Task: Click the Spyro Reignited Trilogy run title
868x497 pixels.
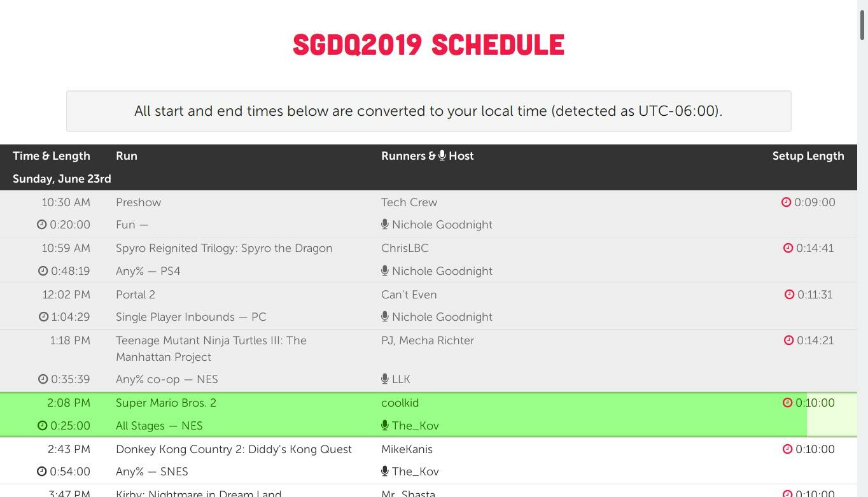Action: 224,248
